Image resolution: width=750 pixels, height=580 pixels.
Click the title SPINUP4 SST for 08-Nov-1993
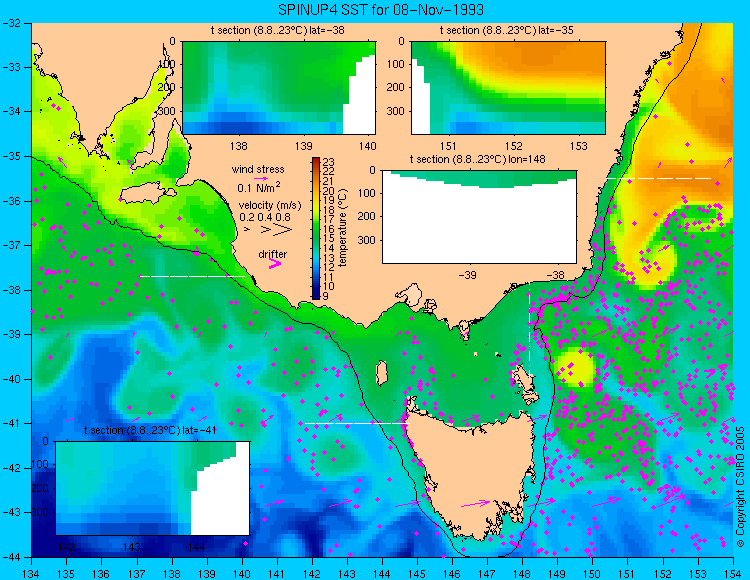pos(381,9)
